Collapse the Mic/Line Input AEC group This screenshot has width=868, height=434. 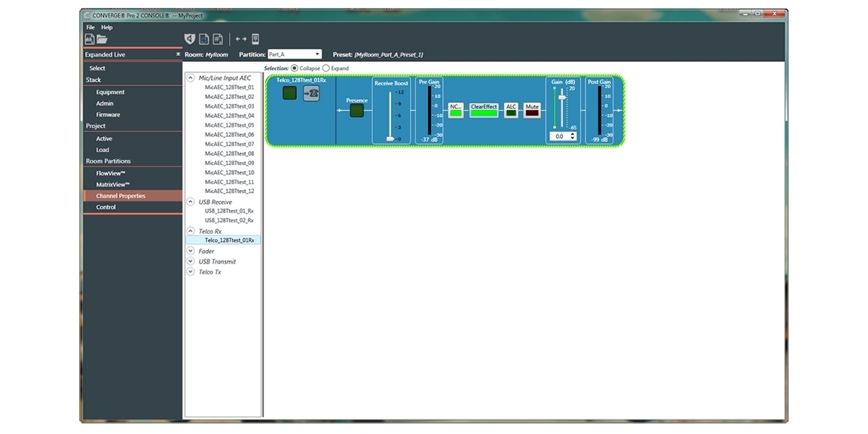coord(191,78)
